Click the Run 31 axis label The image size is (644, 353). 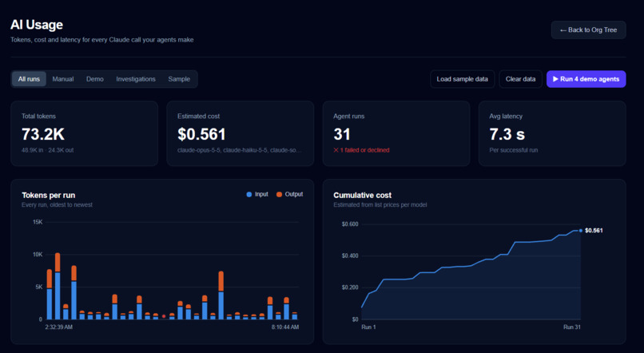click(x=572, y=327)
